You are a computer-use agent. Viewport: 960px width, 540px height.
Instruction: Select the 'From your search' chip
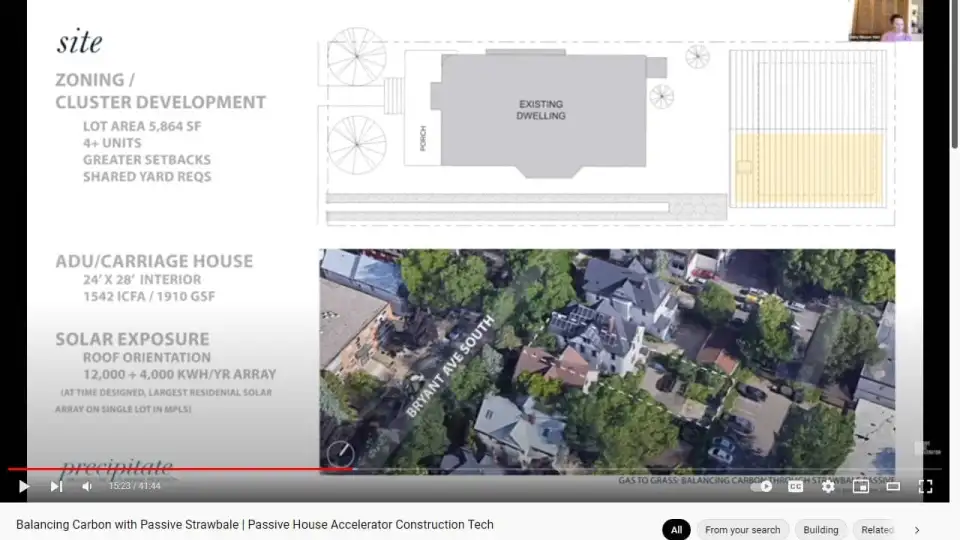pyautogui.click(x=742, y=530)
